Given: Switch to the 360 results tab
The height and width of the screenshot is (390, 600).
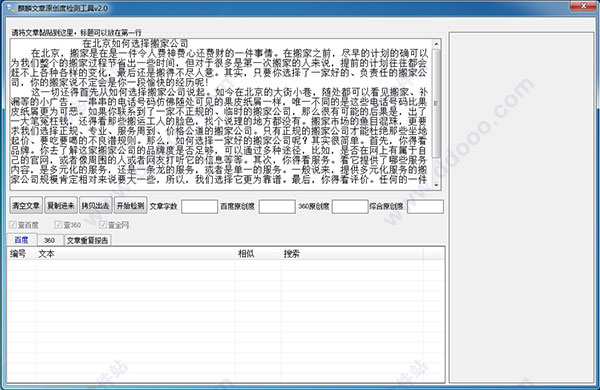Looking at the screenshot, I should point(49,240).
